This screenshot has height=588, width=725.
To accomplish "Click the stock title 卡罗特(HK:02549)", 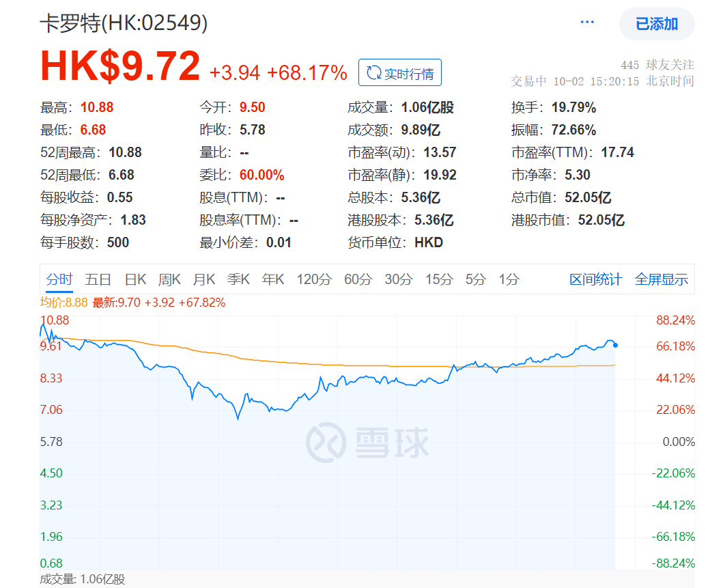I will click(x=124, y=23).
